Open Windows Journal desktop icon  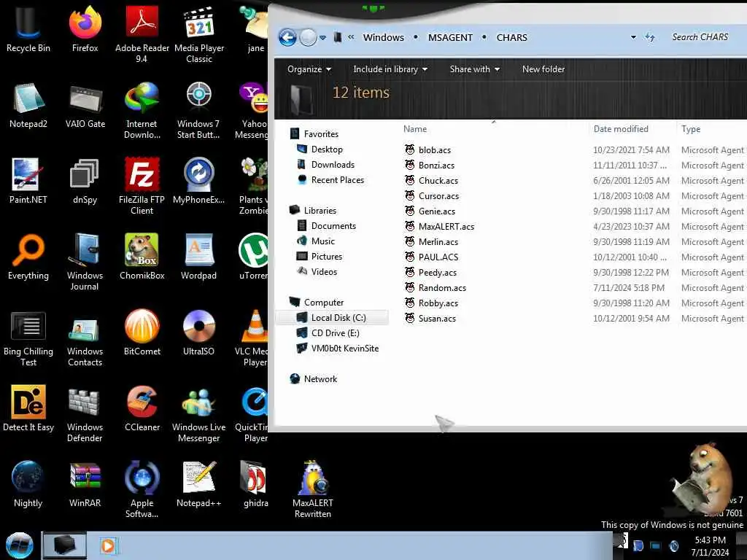tap(85, 262)
